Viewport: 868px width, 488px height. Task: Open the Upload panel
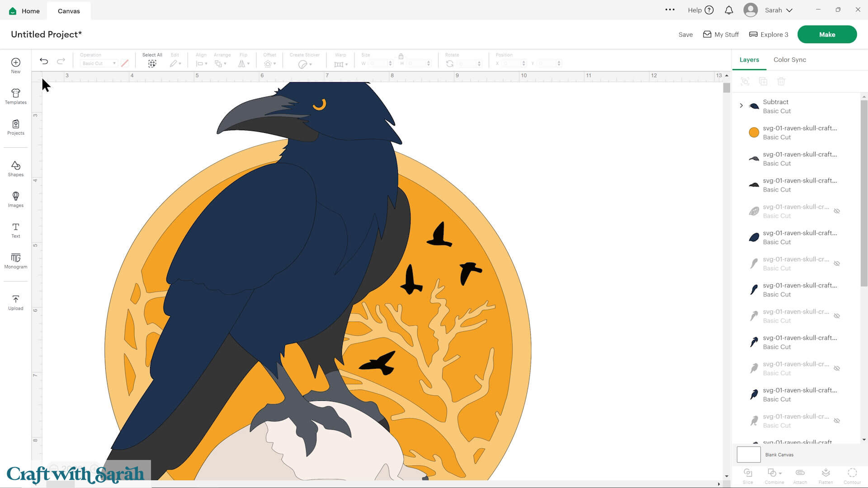(15, 301)
